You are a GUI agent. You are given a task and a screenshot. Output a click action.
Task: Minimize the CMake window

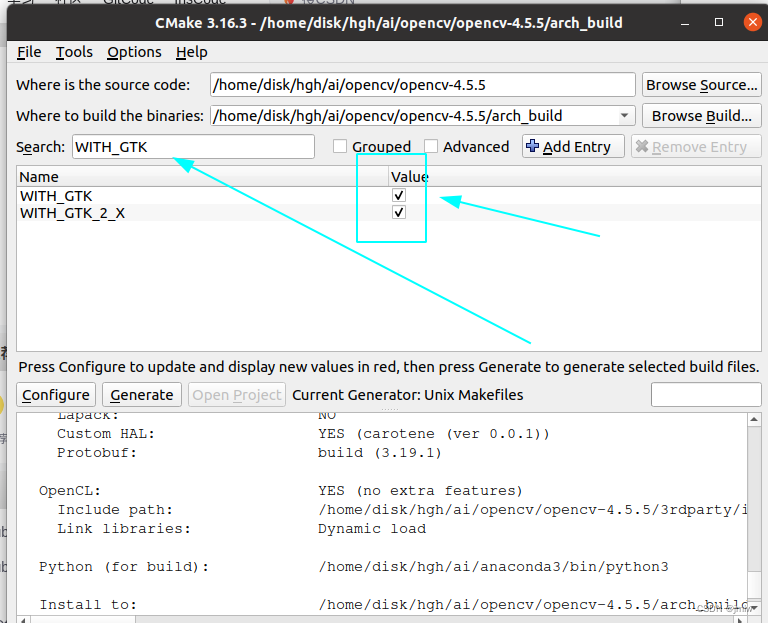(685, 23)
